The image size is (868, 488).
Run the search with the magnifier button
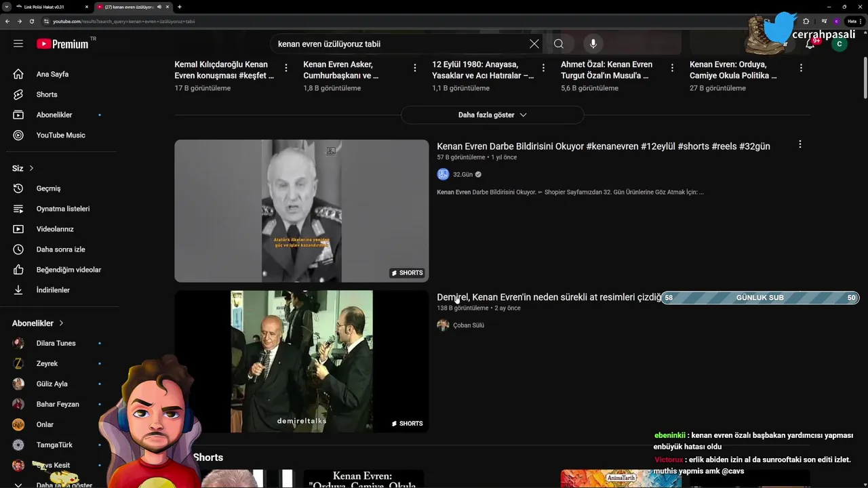[559, 43]
